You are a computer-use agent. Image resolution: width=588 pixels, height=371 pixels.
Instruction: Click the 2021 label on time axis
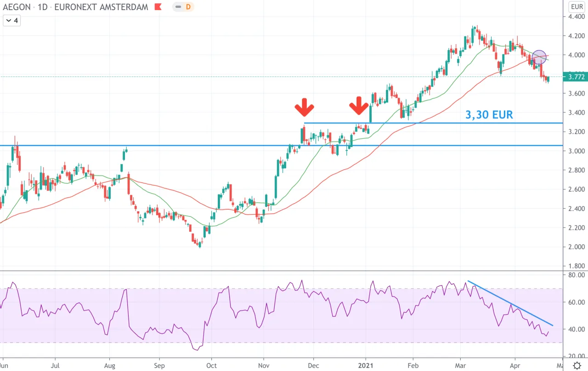tap(366, 366)
